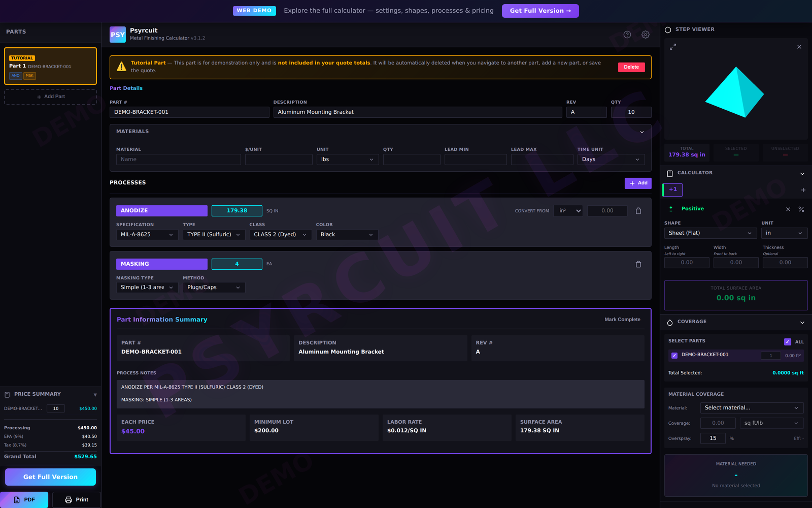This screenshot has width=812, height=508.
Task: Click the warning triangle in the tutorial banner
Action: click(121, 67)
